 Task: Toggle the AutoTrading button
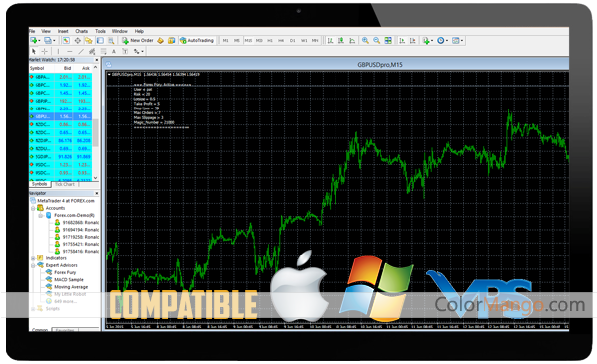[x=196, y=40]
